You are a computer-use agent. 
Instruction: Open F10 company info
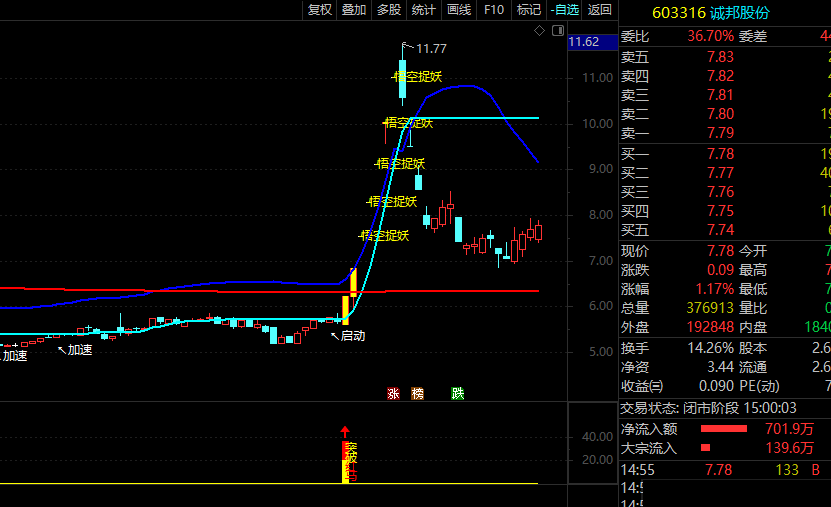494,10
